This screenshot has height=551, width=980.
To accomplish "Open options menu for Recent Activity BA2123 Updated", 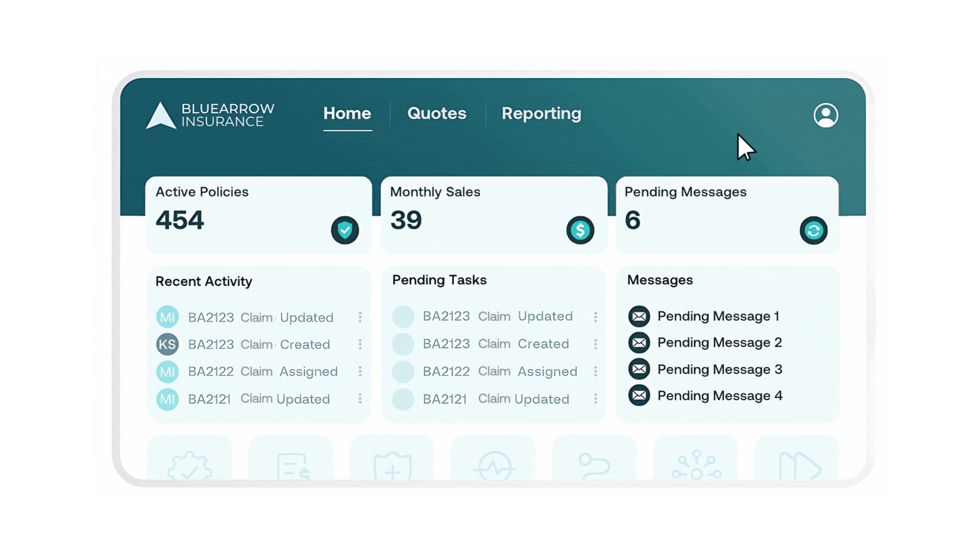I will click(360, 317).
